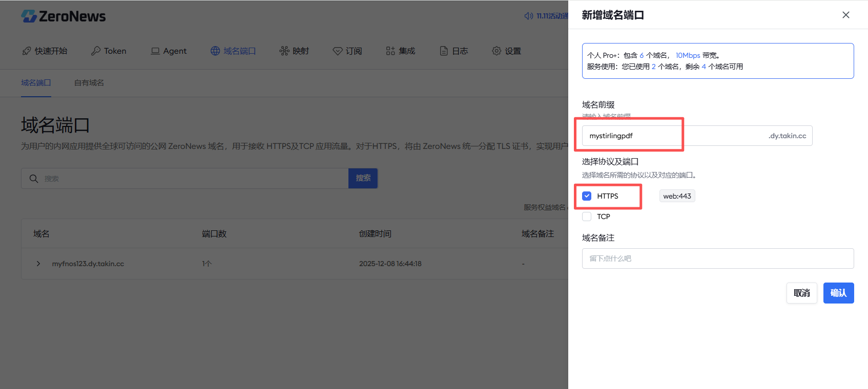Viewport: 868px width, 389px height.
Task: Click the diamond icon beside 订阅
Action: point(338,51)
